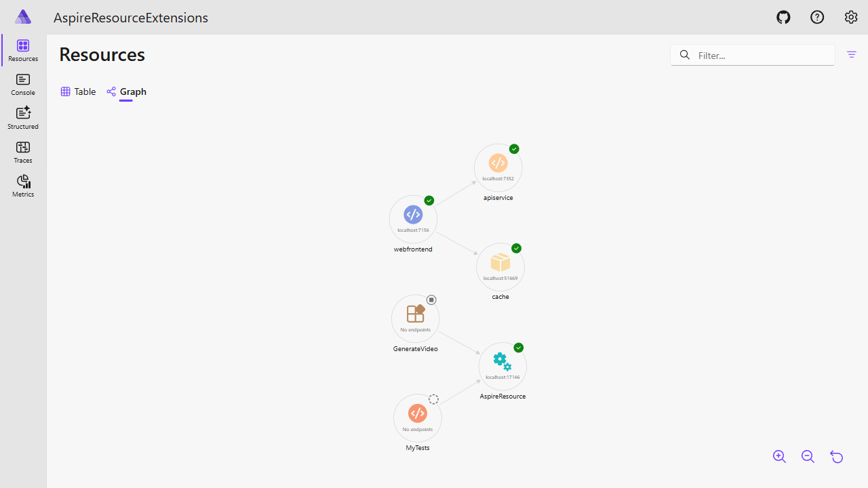Open the localhost:7352 endpoint link
The height and width of the screenshot is (488, 868).
(498, 179)
